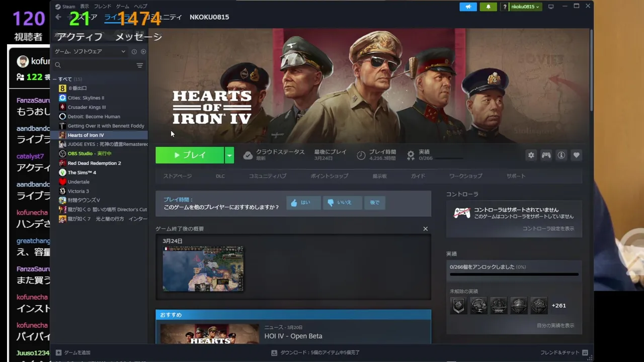
Task: Select 8番出口 in library
Action: click(100, 88)
